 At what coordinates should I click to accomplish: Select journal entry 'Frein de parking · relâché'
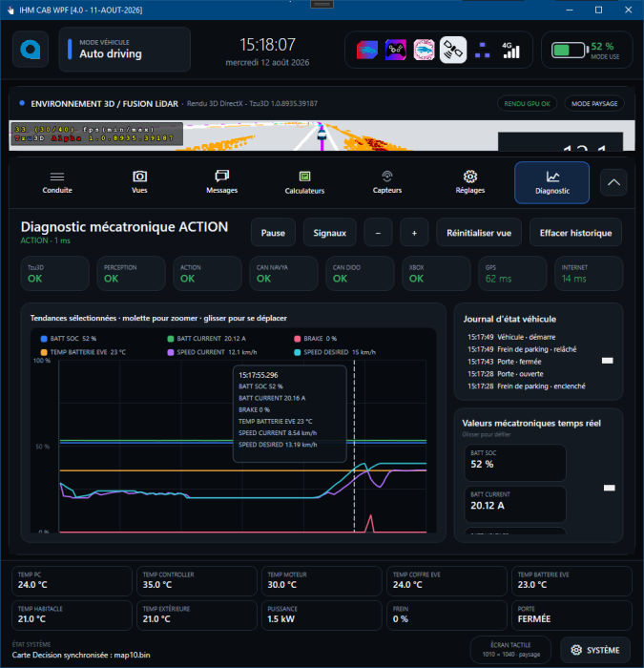click(522, 349)
